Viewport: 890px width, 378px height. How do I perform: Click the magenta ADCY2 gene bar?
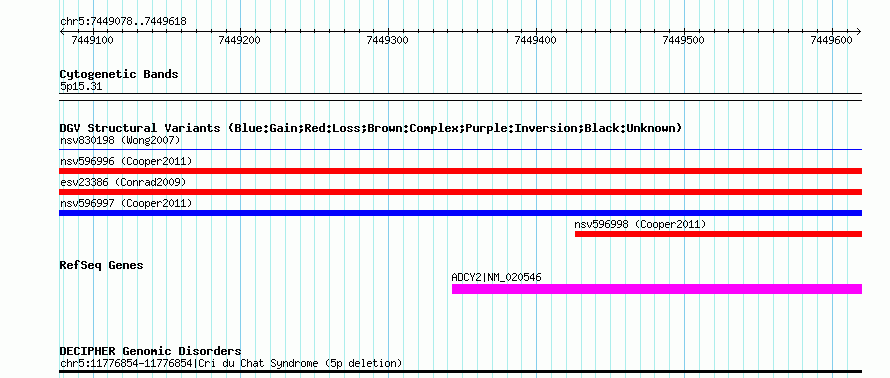click(657, 289)
